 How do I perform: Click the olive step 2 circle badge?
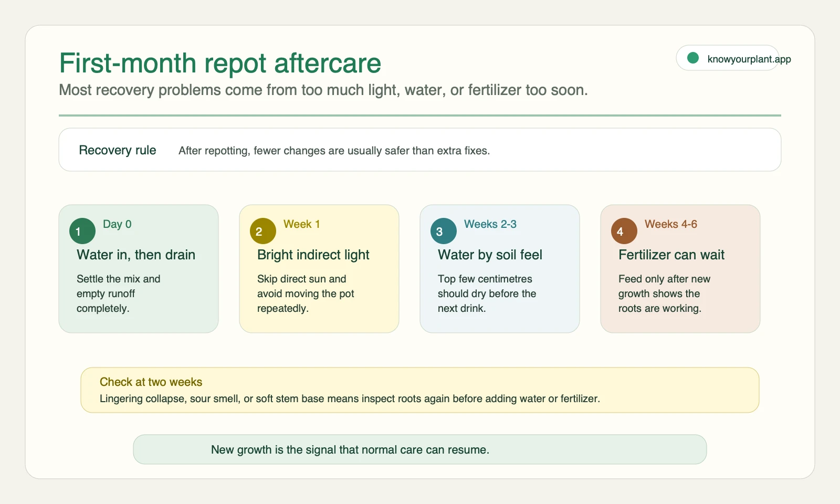[263, 231]
